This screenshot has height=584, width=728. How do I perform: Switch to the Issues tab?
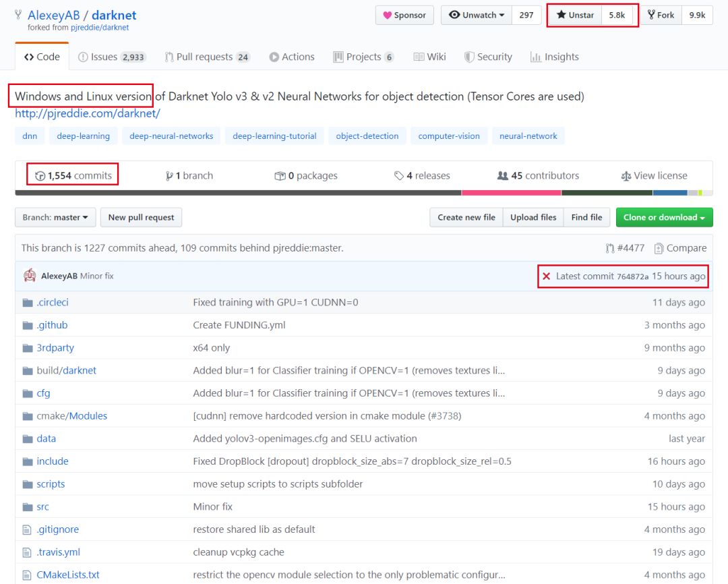(112, 57)
